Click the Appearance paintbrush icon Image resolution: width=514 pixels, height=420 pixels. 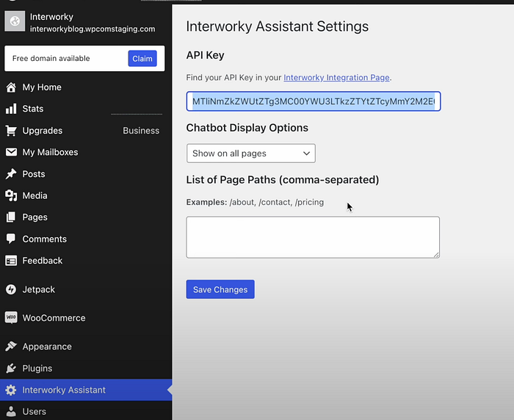point(11,347)
